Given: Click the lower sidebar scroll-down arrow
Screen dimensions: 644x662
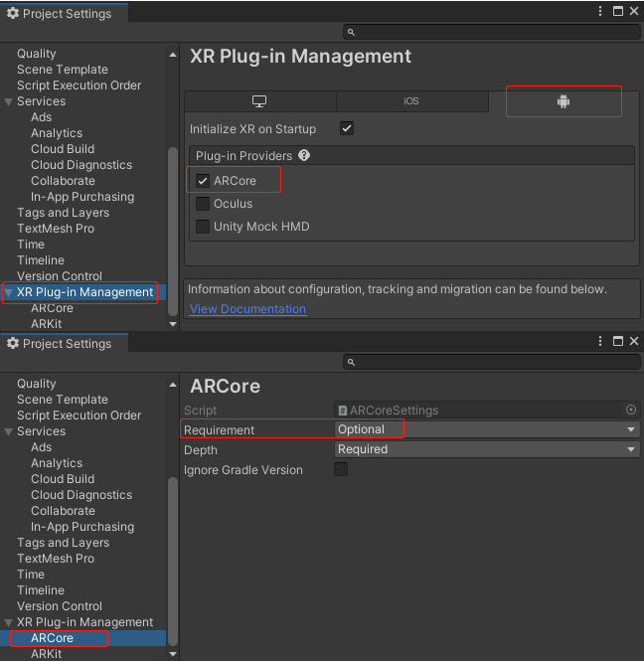Looking at the screenshot, I should click(x=173, y=654).
